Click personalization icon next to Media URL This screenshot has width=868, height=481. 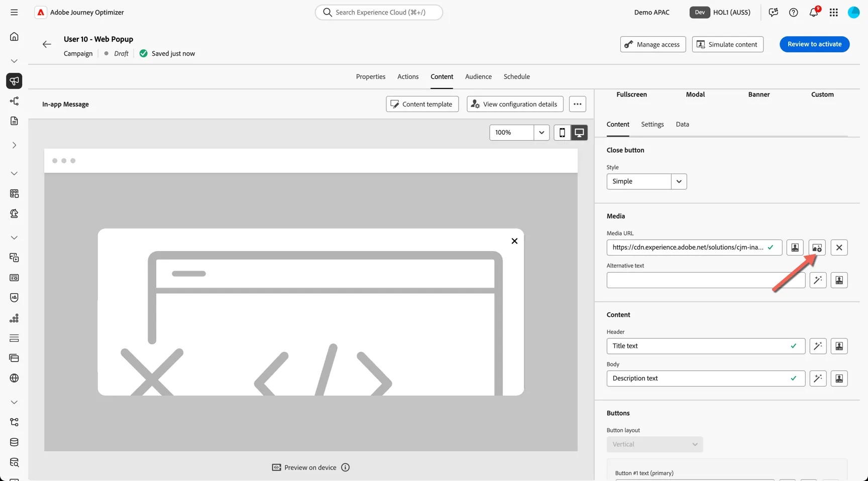click(795, 248)
